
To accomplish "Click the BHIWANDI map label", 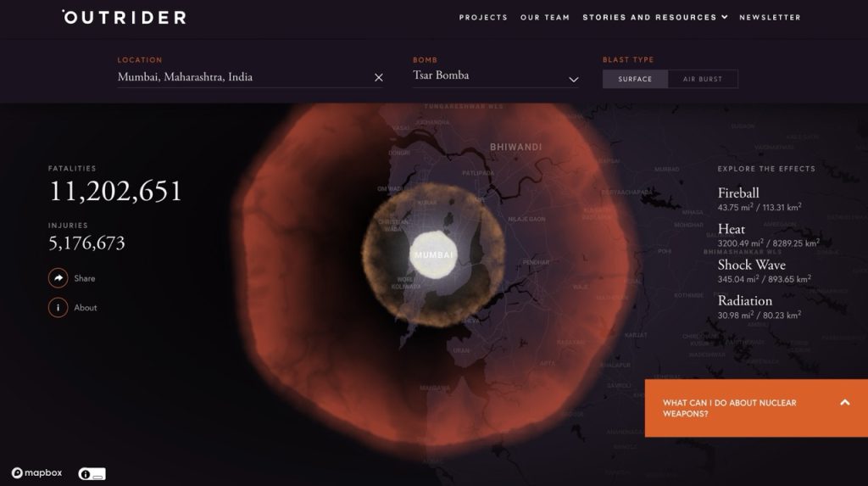I will (516, 147).
